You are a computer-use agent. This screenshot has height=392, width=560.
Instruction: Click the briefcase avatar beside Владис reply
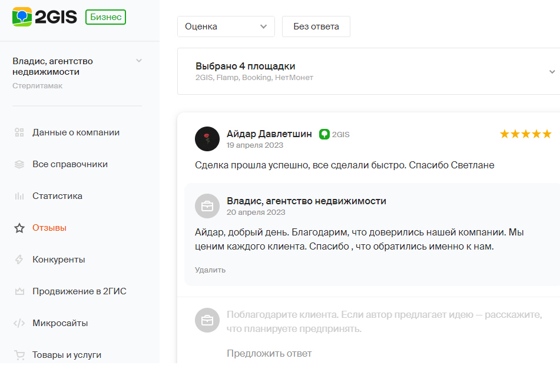click(x=207, y=206)
